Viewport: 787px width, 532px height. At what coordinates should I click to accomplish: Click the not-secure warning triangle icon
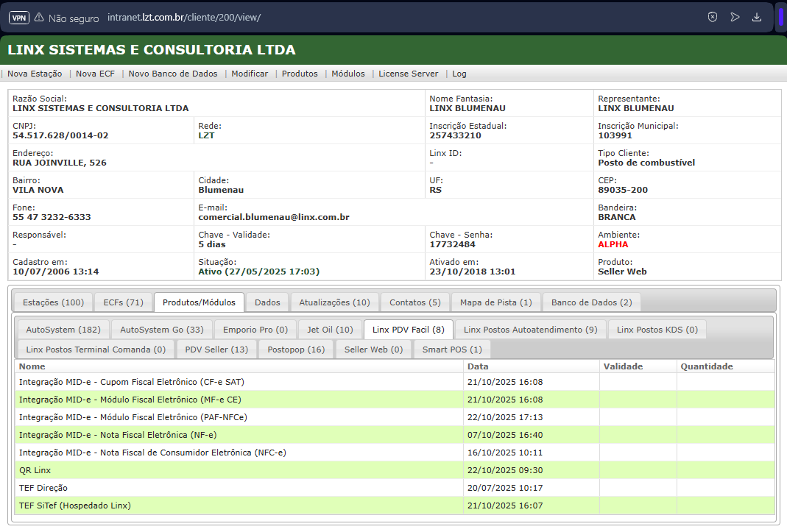click(x=39, y=18)
